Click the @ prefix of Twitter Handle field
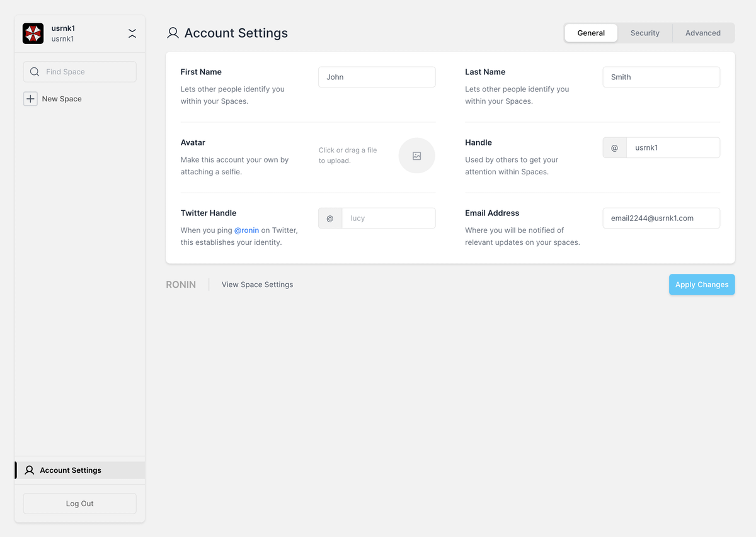Image resolution: width=756 pixels, height=537 pixels. 330,218
